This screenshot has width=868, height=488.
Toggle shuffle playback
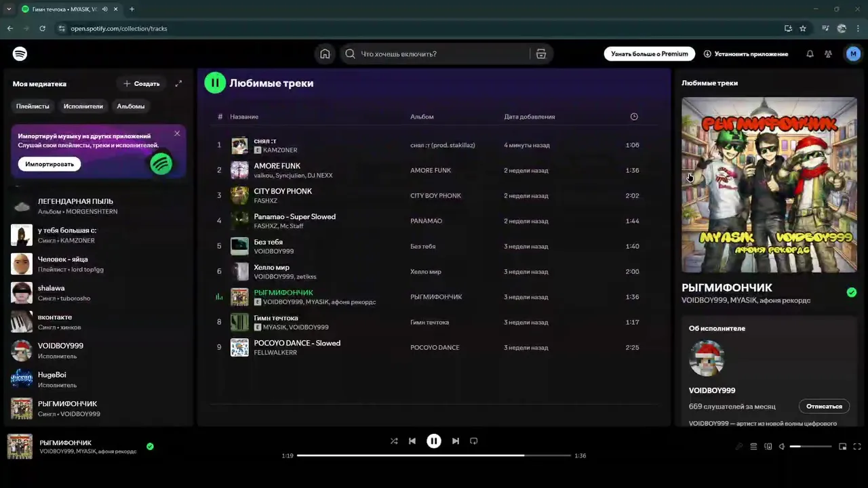click(394, 441)
